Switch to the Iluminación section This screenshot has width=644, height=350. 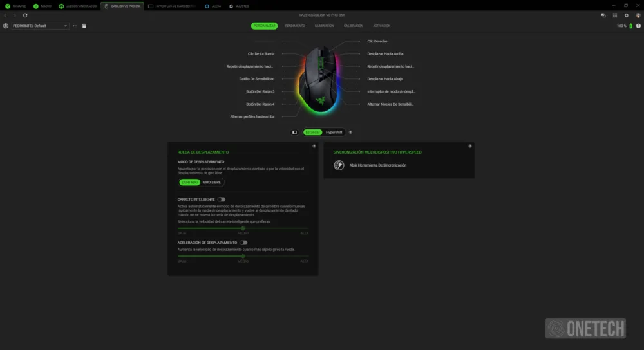(x=324, y=26)
